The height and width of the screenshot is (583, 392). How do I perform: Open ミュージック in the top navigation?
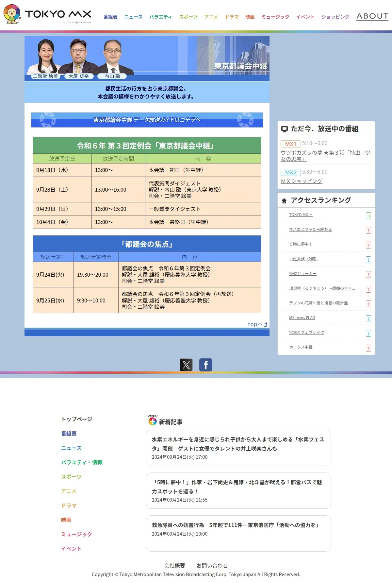point(275,17)
